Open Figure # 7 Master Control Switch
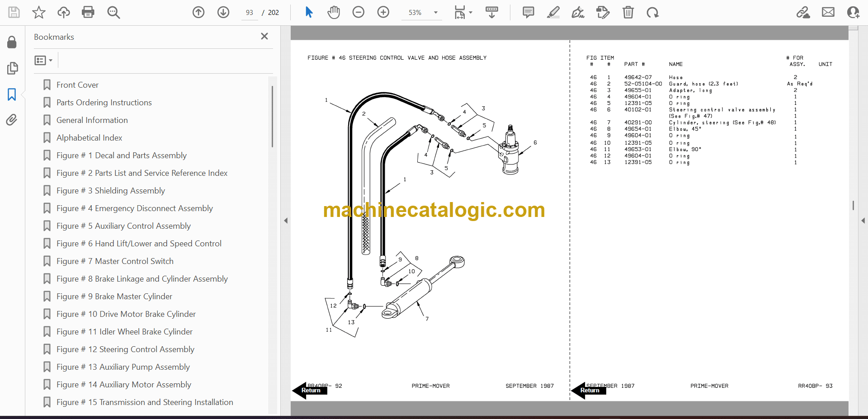 115,261
